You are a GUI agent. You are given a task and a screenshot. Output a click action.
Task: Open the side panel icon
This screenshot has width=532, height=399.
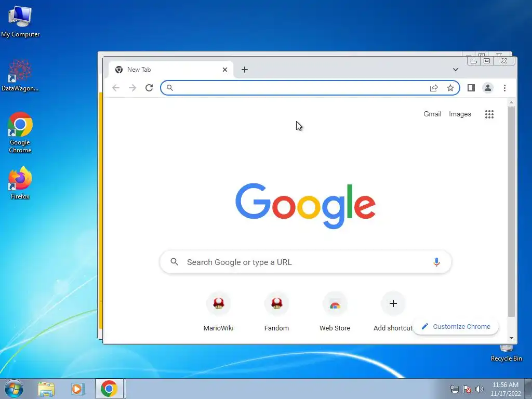tap(471, 88)
